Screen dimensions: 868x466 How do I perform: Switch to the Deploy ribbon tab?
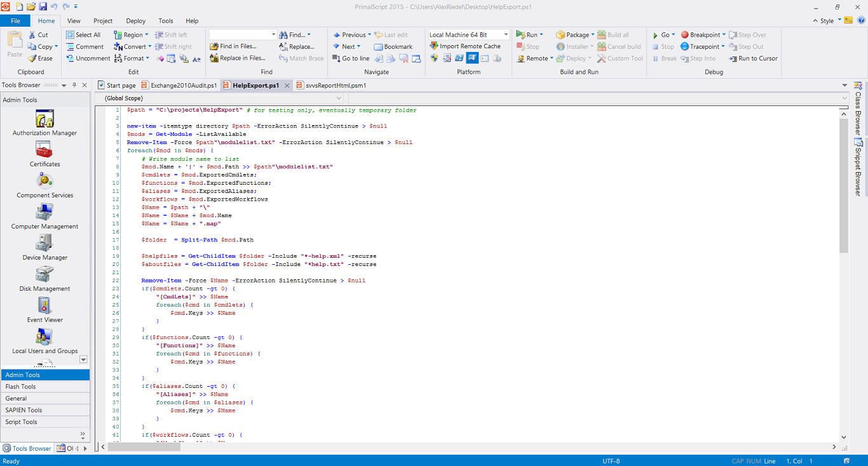(136, 21)
